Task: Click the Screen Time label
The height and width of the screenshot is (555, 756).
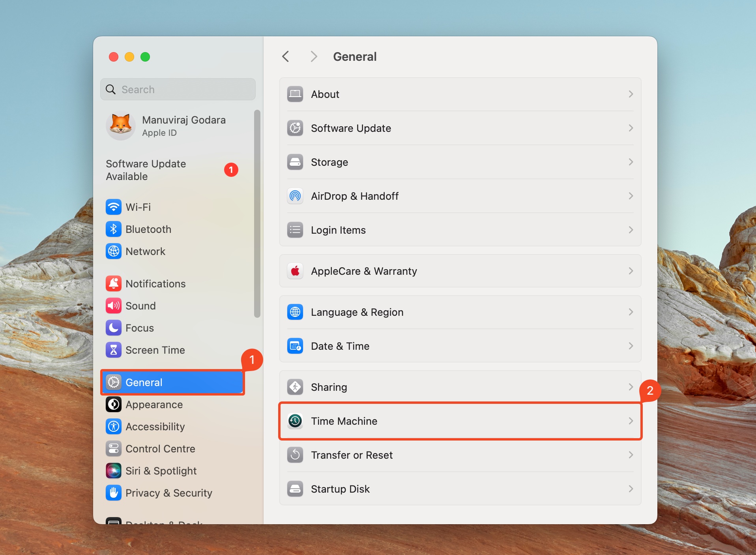Action: pos(155,350)
